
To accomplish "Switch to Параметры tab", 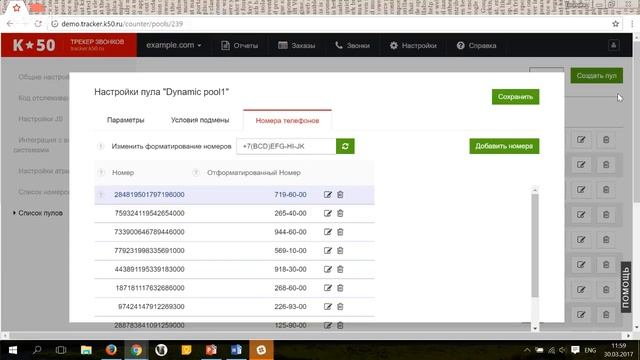I will point(126,120).
